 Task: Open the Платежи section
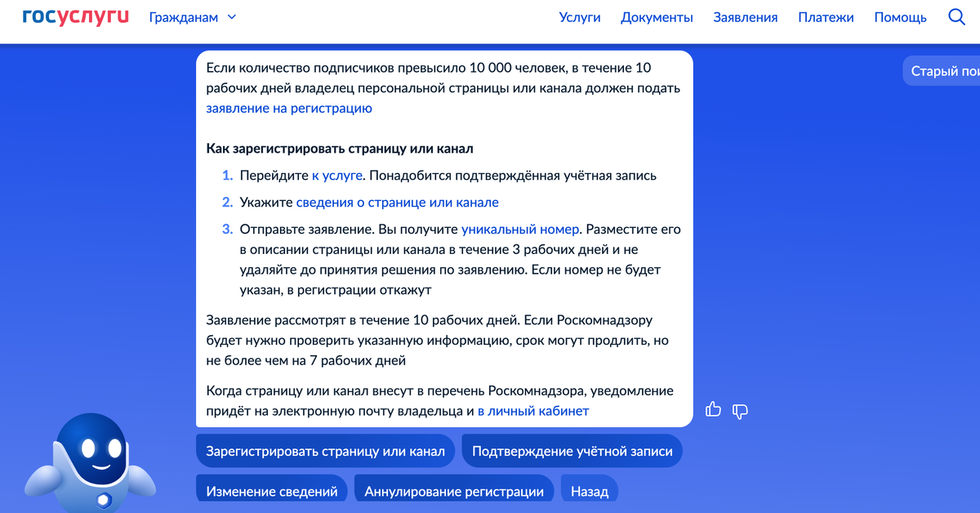[x=826, y=16]
